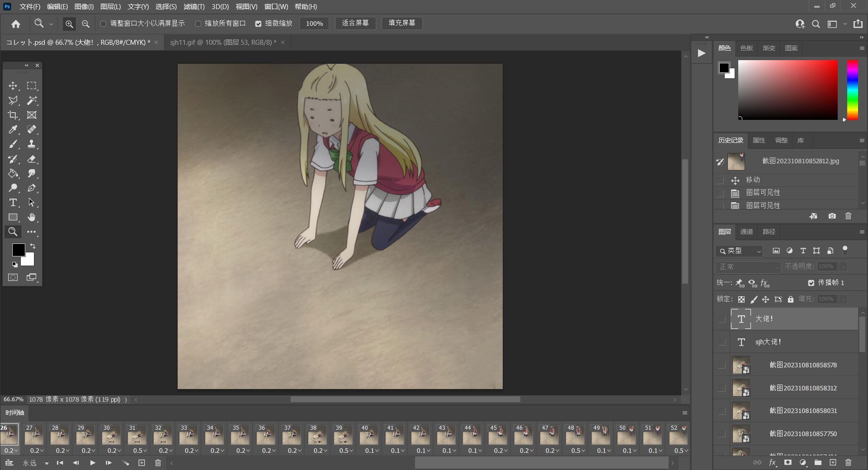
Task: Select the Eraser tool
Action: (32, 159)
